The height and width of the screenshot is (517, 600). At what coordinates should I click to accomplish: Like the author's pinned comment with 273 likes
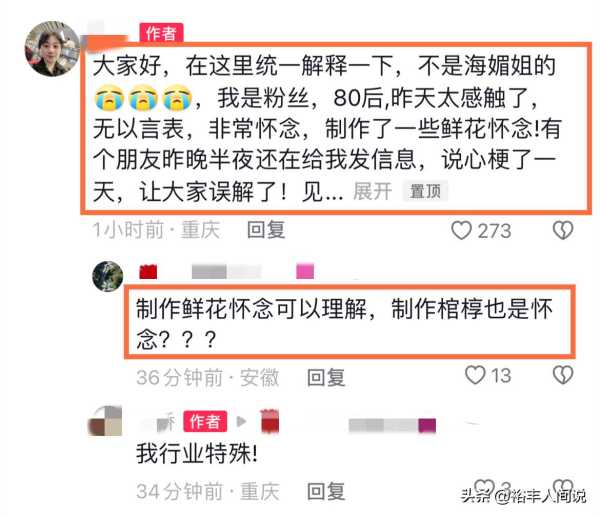coord(461,230)
